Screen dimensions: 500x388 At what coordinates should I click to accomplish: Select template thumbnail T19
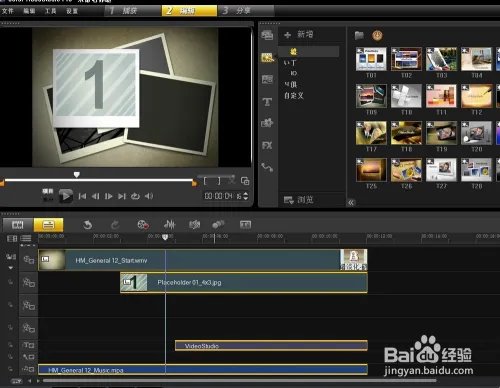click(x=441, y=133)
